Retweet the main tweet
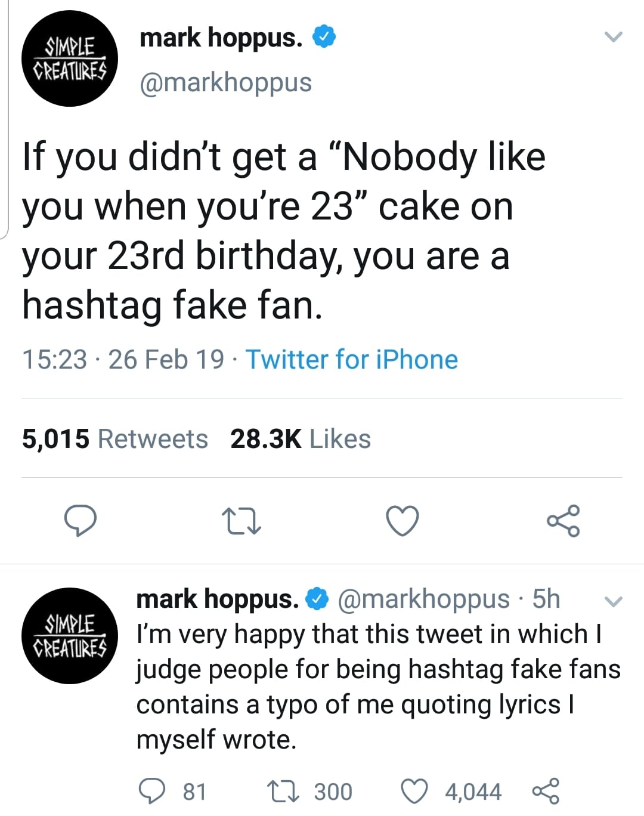The width and height of the screenshot is (644, 816). 241,521
